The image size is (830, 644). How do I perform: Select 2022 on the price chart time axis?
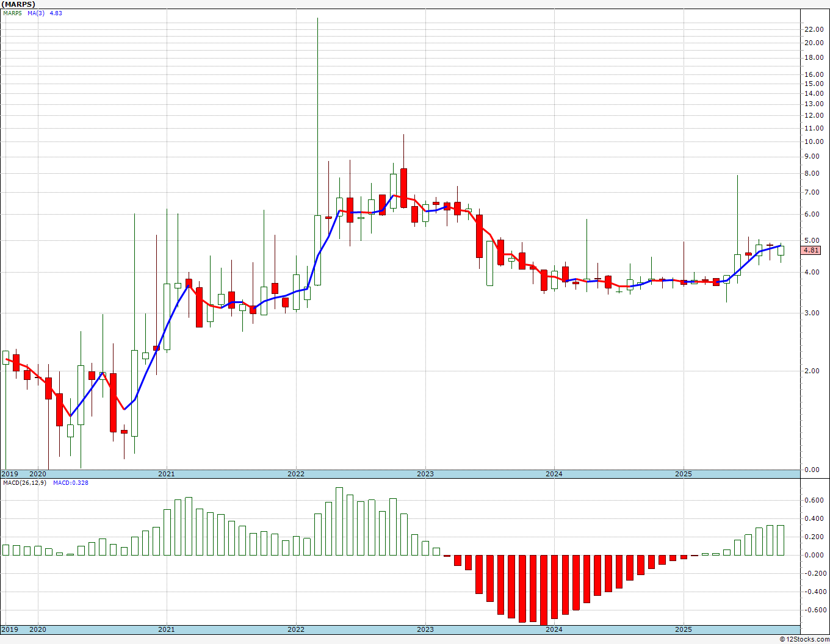click(x=295, y=474)
